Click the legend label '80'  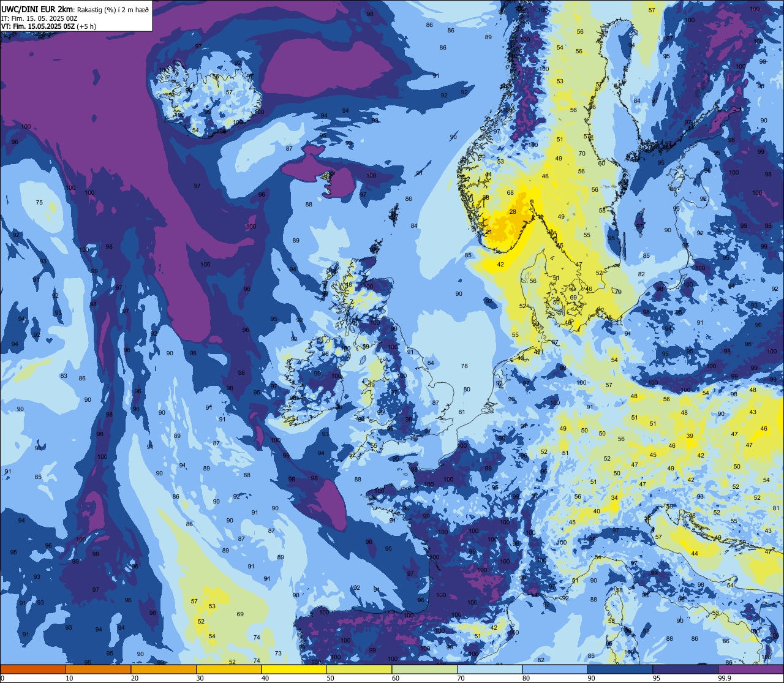click(x=526, y=678)
